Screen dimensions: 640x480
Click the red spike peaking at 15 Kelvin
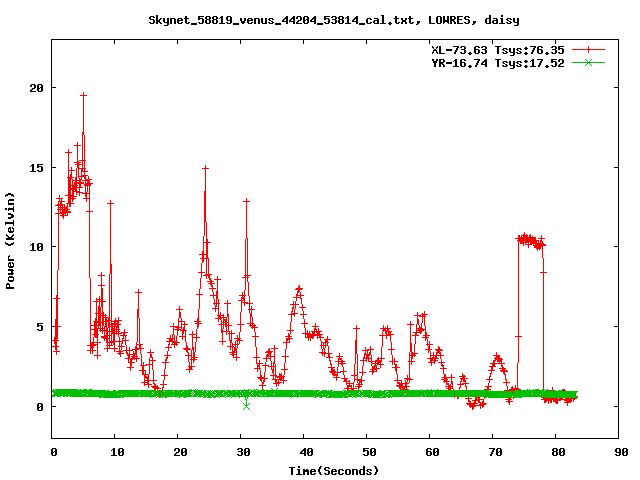205,168
